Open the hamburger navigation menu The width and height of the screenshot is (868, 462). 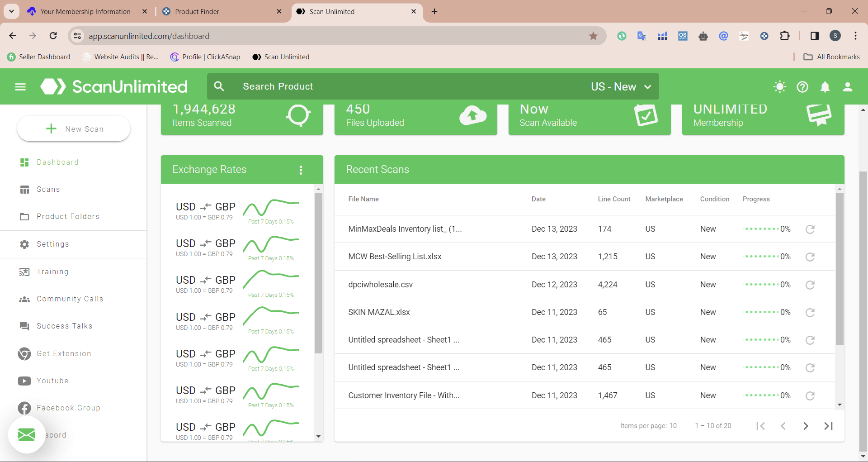(x=20, y=86)
